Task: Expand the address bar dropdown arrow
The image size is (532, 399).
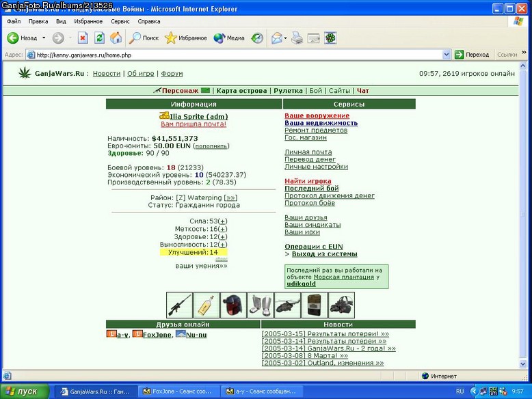Action: [446, 55]
